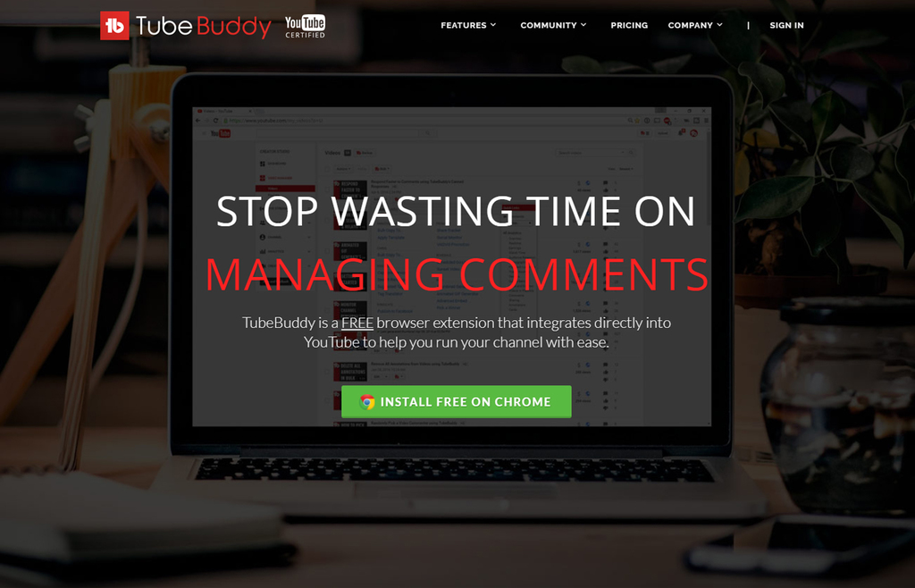This screenshot has height=588, width=915.
Task: Open the Community dropdown menu
Action: coord(553,25)
